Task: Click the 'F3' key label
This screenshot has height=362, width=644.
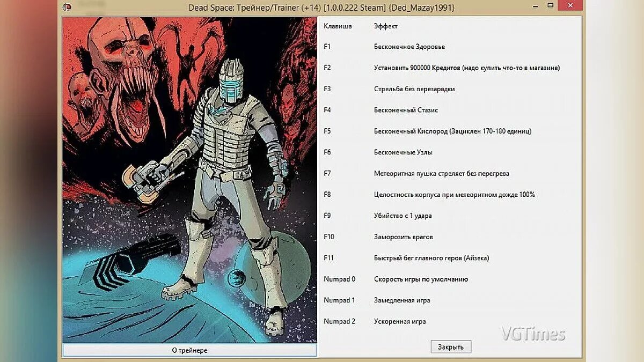Action: [x=327, y=89]
